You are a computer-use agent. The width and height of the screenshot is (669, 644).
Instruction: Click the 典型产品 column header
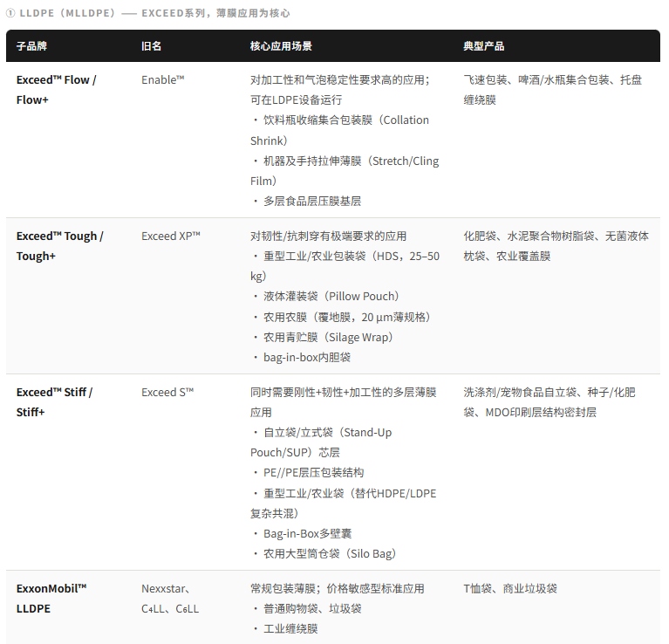(484, 46)
